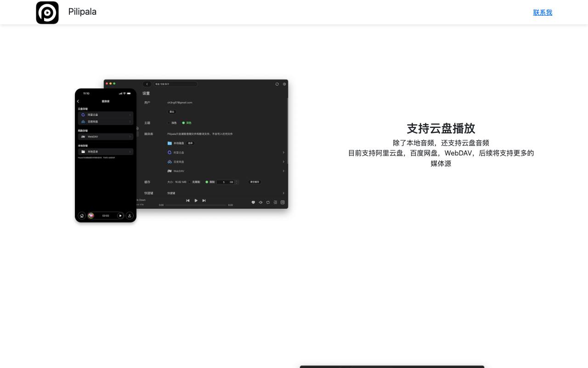Click the log out button under the email
Screen dimensions: 588x368
(x=172, y=112)
